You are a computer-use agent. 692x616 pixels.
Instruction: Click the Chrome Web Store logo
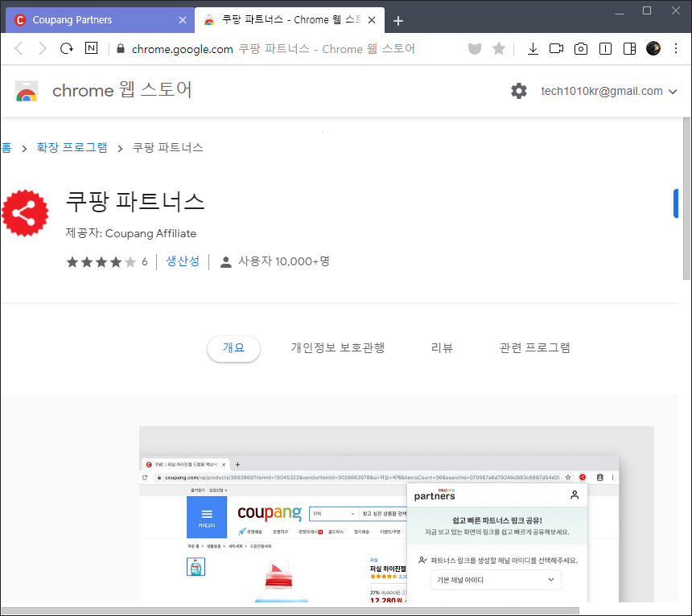pos(27,92)
